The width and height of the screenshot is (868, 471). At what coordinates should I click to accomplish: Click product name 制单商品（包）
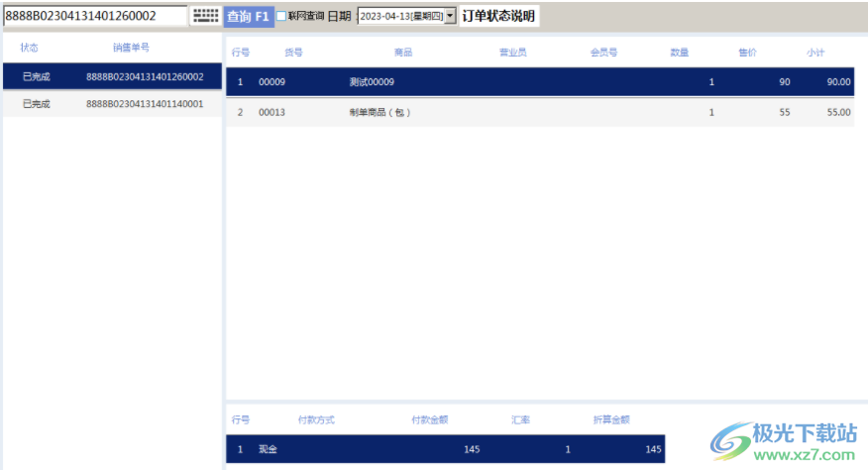pyautogui.click(x=380, y=112)
